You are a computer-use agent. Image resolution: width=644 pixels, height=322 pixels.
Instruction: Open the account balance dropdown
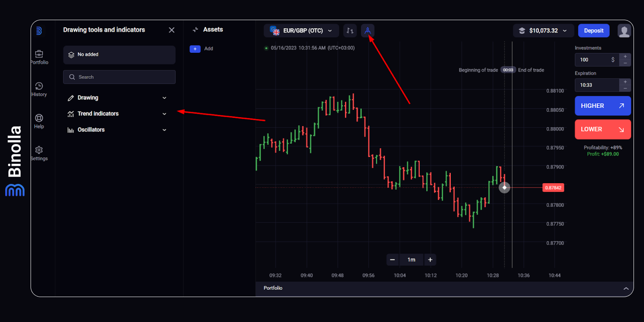543,31
